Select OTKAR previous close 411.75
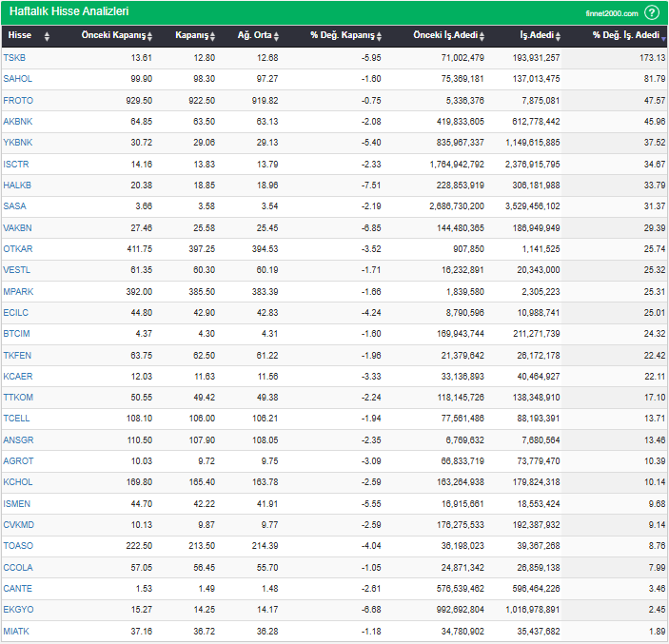The image size is (669, 644). [x=140, y=248]
